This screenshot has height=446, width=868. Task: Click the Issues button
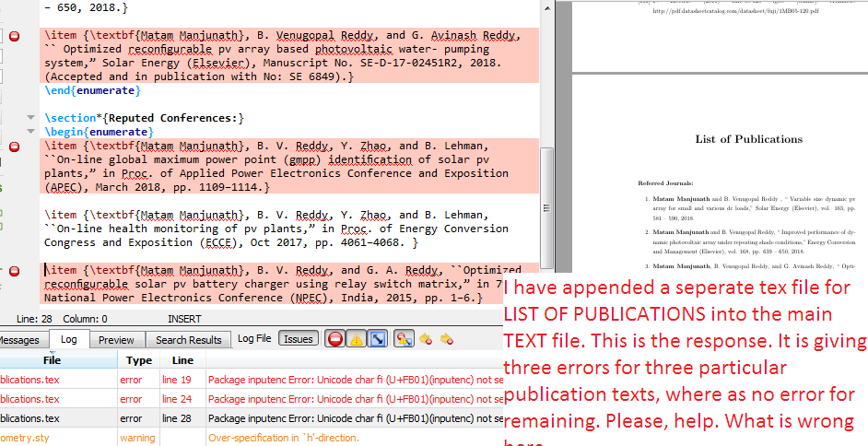[299, 339]
